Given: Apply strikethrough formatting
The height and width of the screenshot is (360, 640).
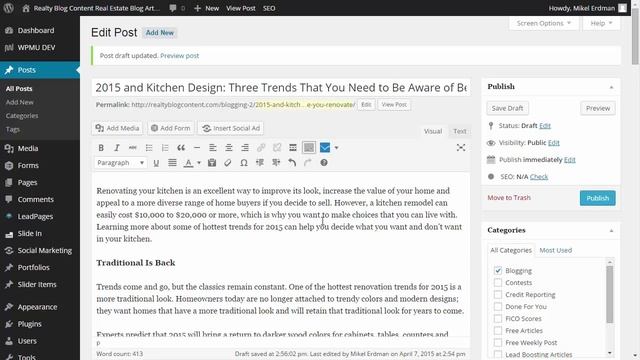Looking at the screenshot, I should pos(133,148).
